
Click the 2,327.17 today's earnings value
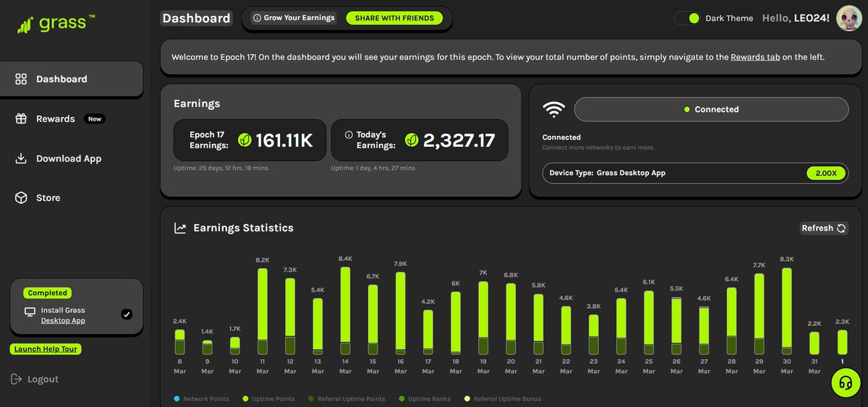pos(459,140)
